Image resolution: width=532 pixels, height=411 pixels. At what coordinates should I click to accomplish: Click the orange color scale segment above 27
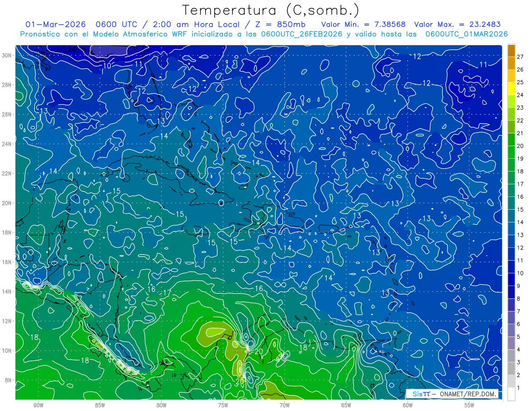pyautogui.click(x=512, y=50)
